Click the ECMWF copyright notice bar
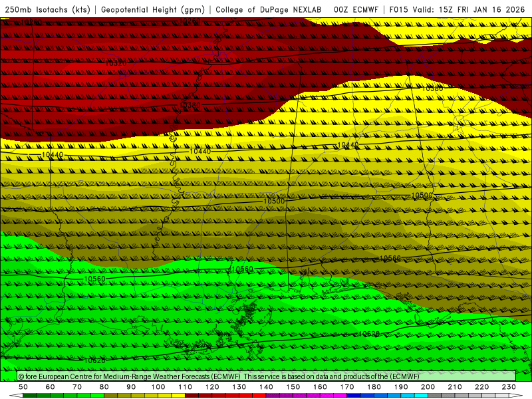 [267, 376]
